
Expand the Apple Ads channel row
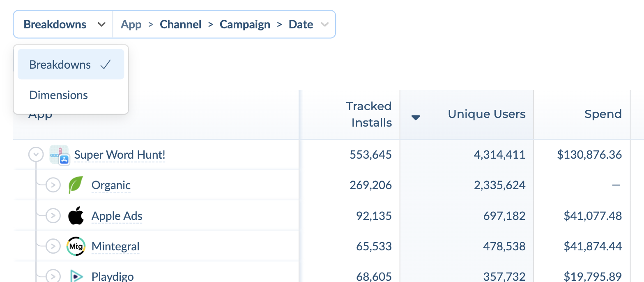[53, 215]
